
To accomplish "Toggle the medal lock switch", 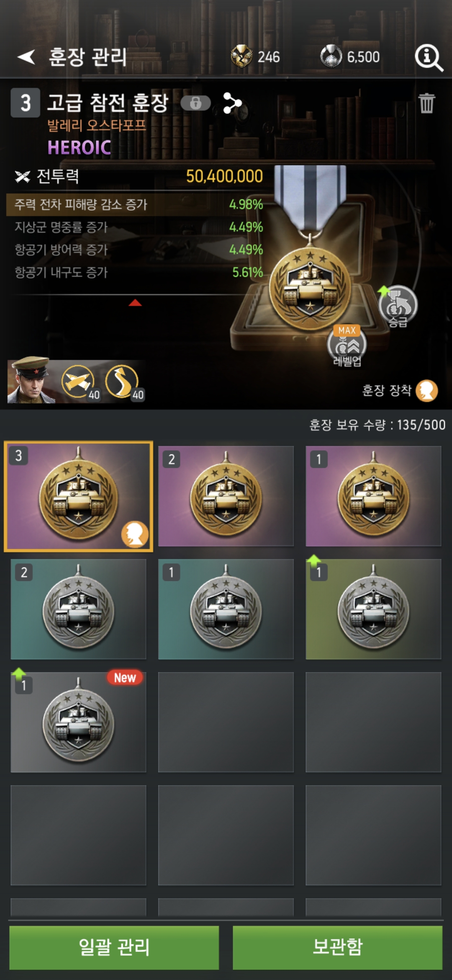I will coord(195,103).
